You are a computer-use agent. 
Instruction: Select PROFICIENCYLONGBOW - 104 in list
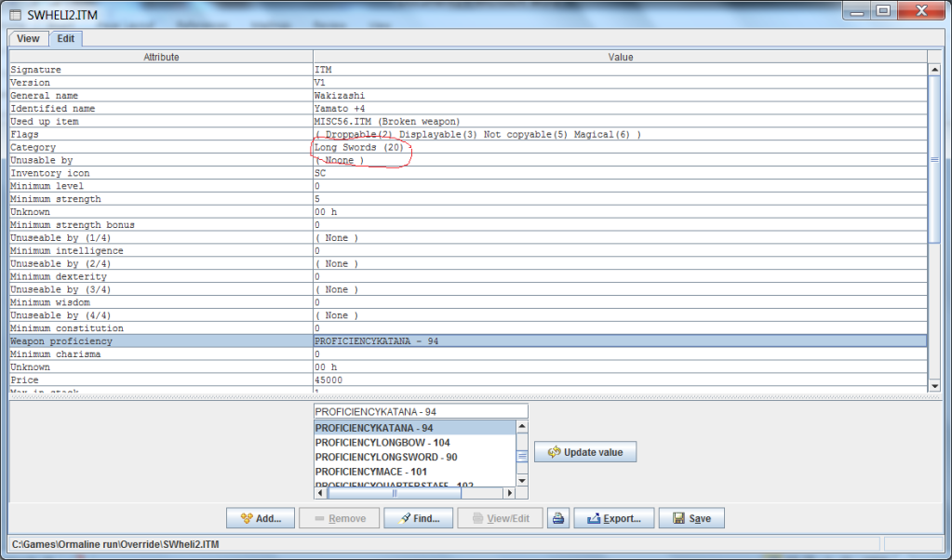click(x=382, y=443)
